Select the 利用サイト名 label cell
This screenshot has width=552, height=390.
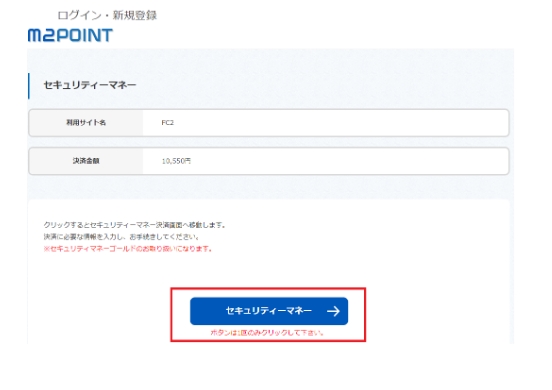pyautogui.click(x=86, y=122)
